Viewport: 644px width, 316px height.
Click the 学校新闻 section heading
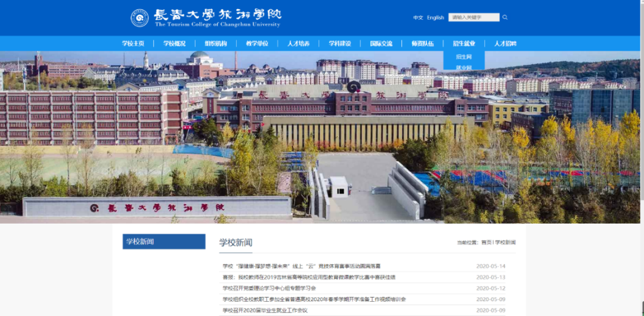pyautogui.click(x=236, y=243)
